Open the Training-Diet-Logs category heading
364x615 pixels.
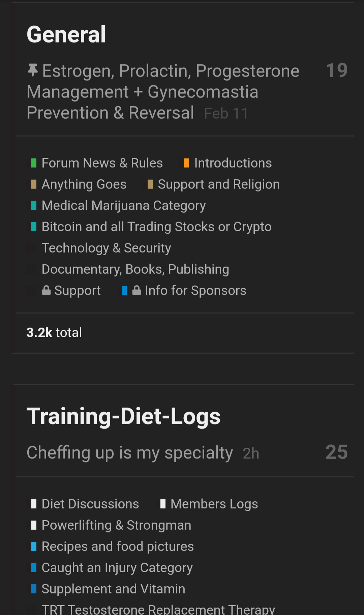point(123,416)
